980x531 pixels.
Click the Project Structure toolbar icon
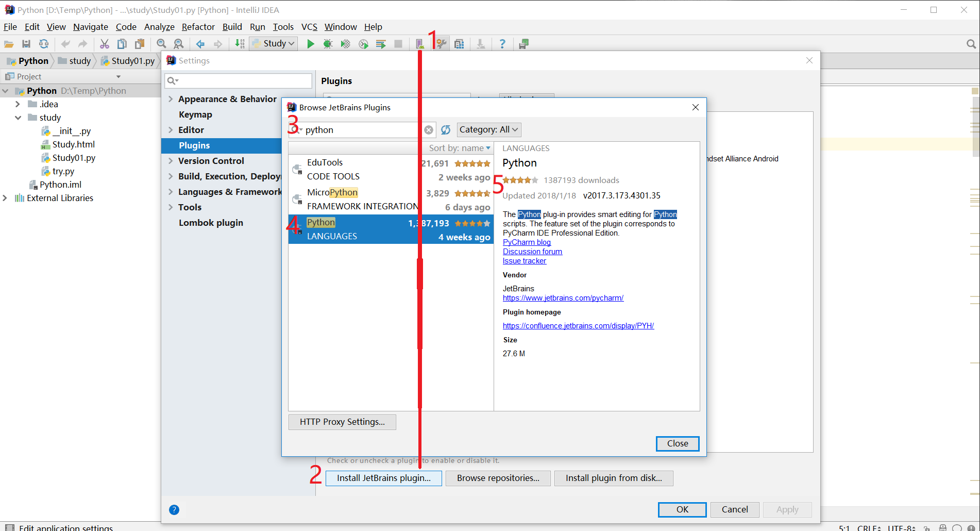point(459,44)
